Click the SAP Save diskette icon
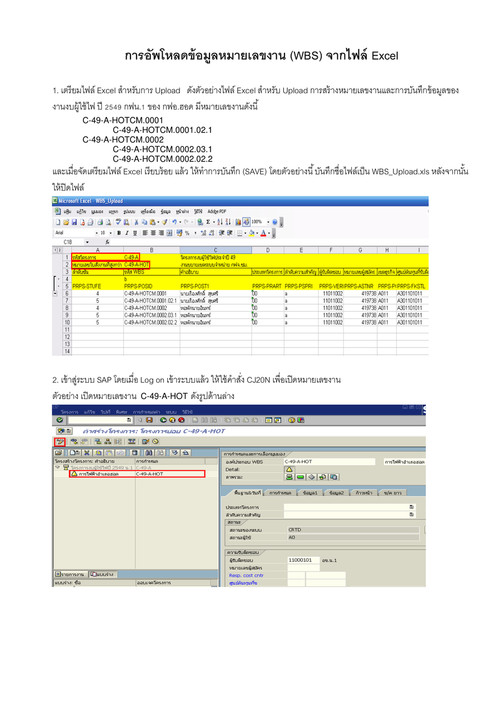The width and height of the screenshot is (500, 708). pos(149,420)
